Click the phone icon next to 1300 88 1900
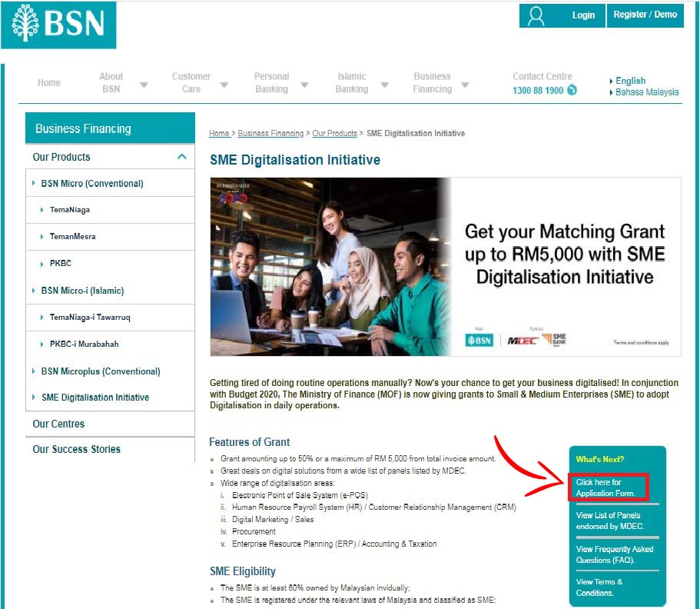 pyautogui.click(x=572, y=90)
